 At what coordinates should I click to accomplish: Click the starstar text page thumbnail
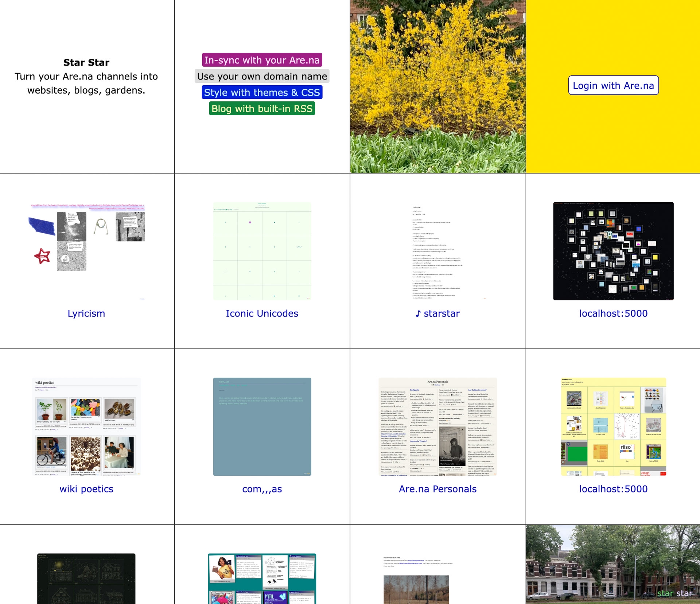437,251
